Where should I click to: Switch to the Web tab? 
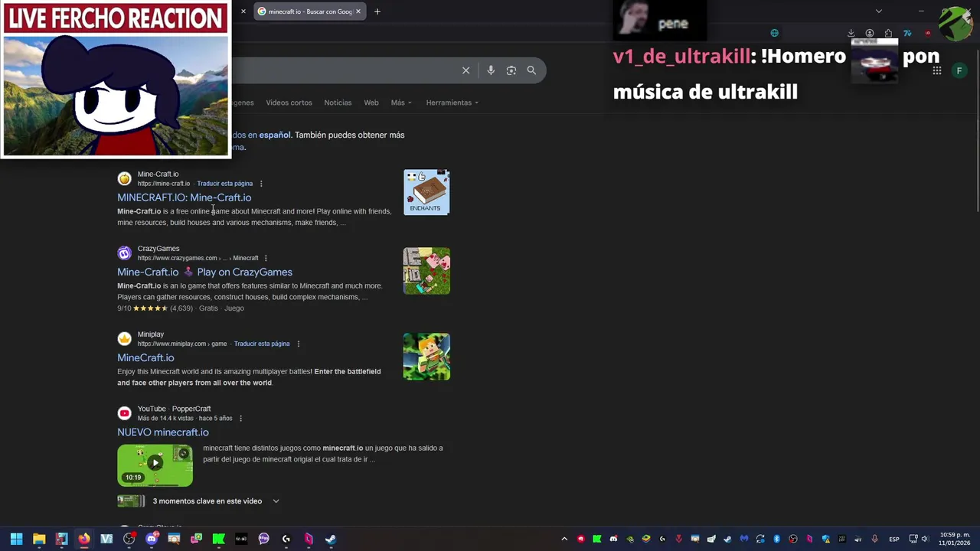coord(371,103)
